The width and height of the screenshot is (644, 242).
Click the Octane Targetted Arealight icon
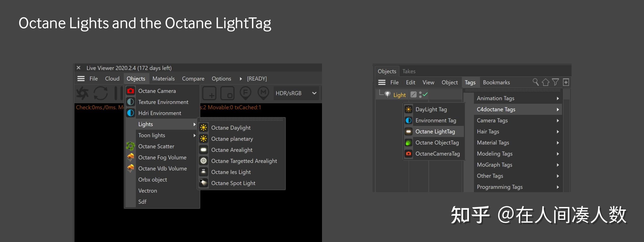[204, 161]
